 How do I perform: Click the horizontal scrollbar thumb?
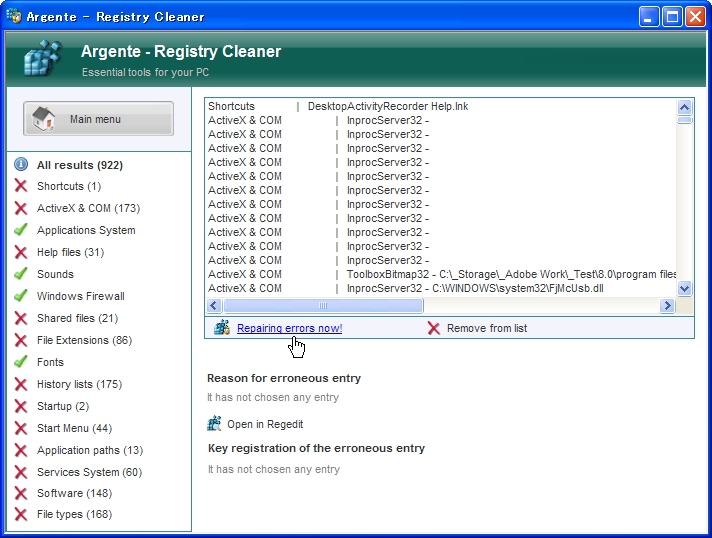pyautogui.click(x=323, y=306)
